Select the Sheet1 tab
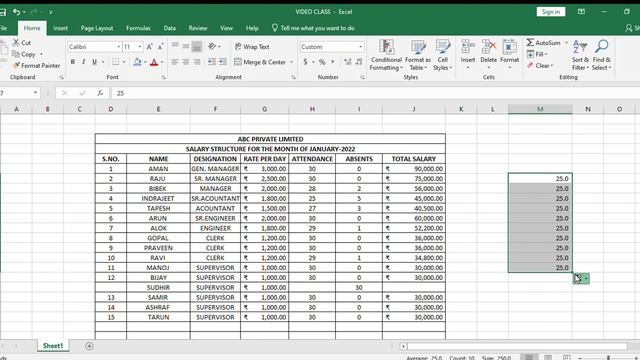 pyautogui.click(x=53, y=346)
